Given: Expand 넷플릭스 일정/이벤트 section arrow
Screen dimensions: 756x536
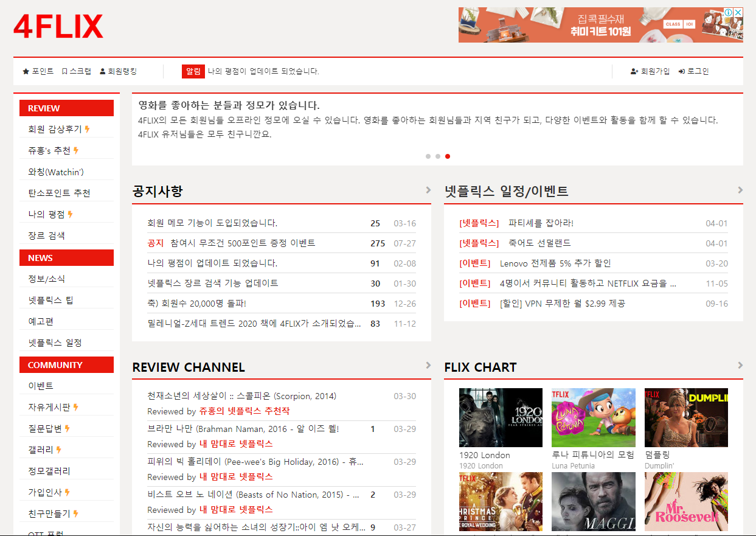Looking at the screenshot, I should pyautogui.click(x=740, y=190).
